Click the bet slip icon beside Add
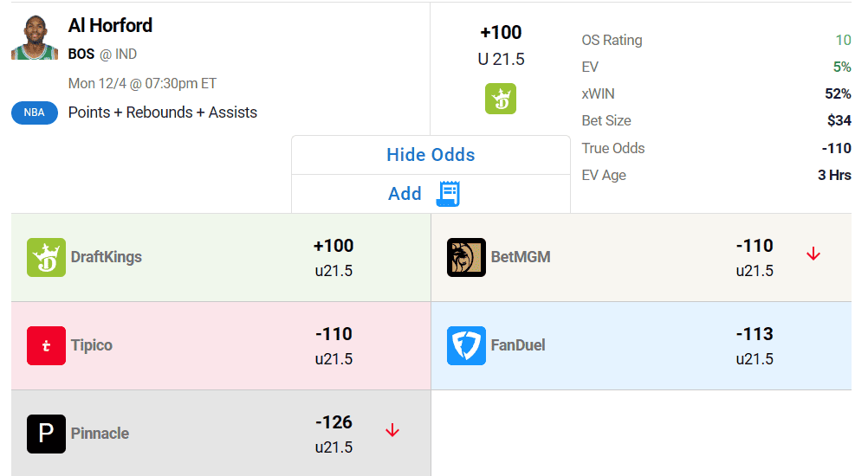Viewport: 868px width, 476px height. (x=449, y=194)
